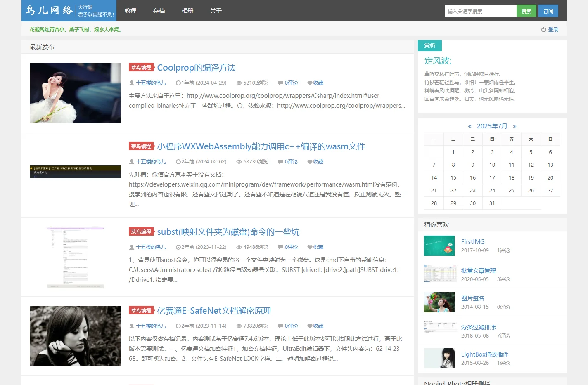588x385 pixels.
Task: Click the comment bubble icon for 亿赛通E-SafeNet post
Action: pyautogui.click(x=280, y=326)
